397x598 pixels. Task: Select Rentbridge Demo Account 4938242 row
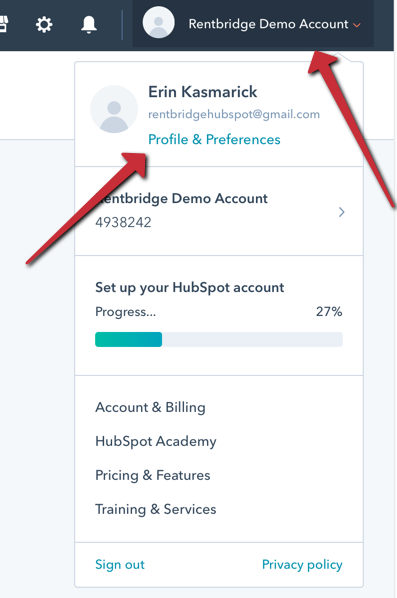point(219,211)
